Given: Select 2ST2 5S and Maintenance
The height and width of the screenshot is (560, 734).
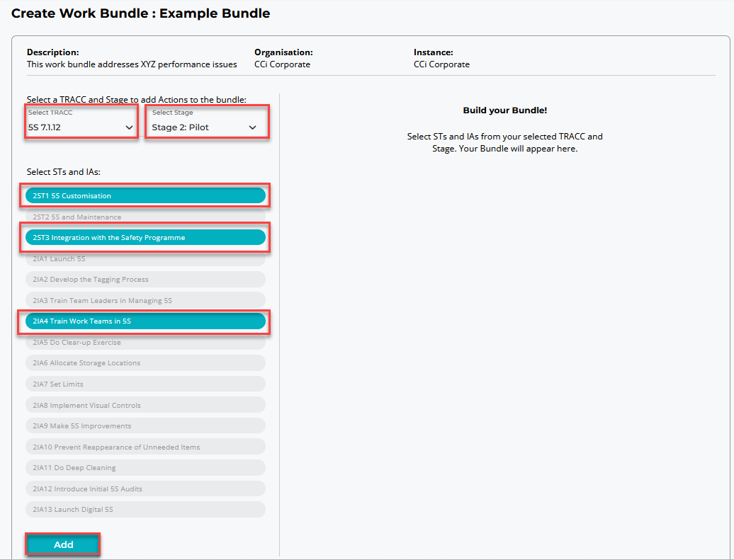Looking at the screenshot, I should 145,217.
